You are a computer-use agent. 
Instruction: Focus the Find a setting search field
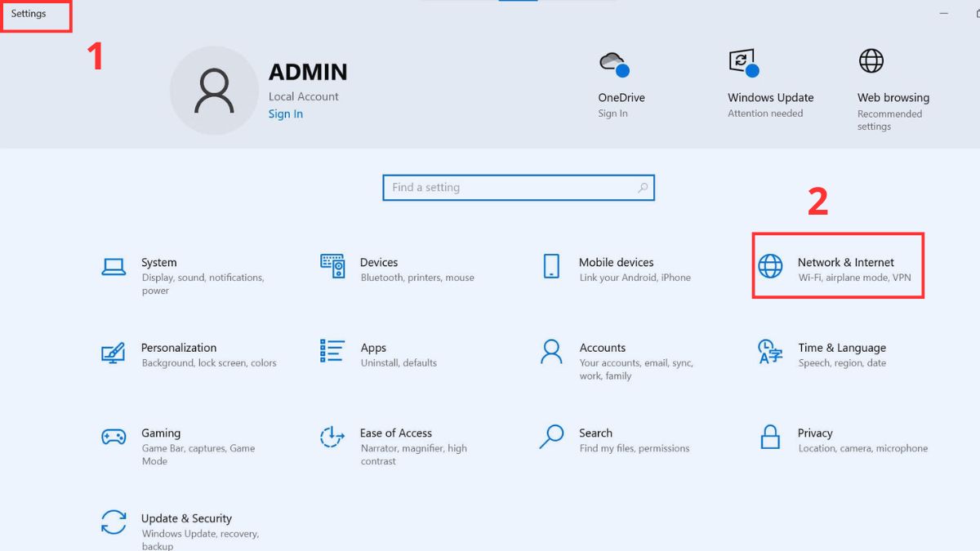pyautogui.click(x=519, y=188)
